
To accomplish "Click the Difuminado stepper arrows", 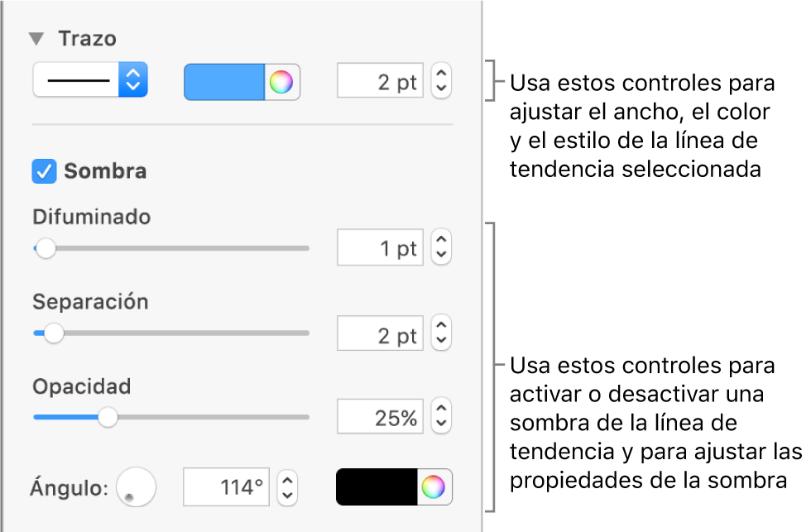I will (x=441, y=247).
